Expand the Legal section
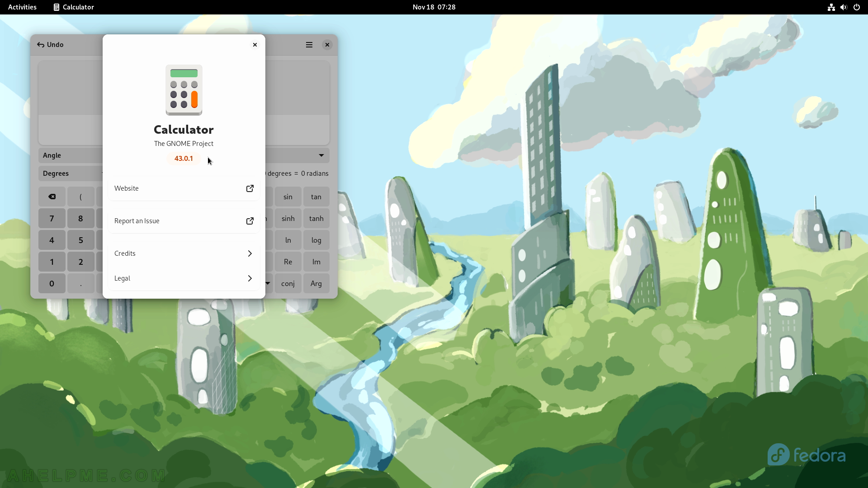868x488 pixels. (x=184, y=278)
